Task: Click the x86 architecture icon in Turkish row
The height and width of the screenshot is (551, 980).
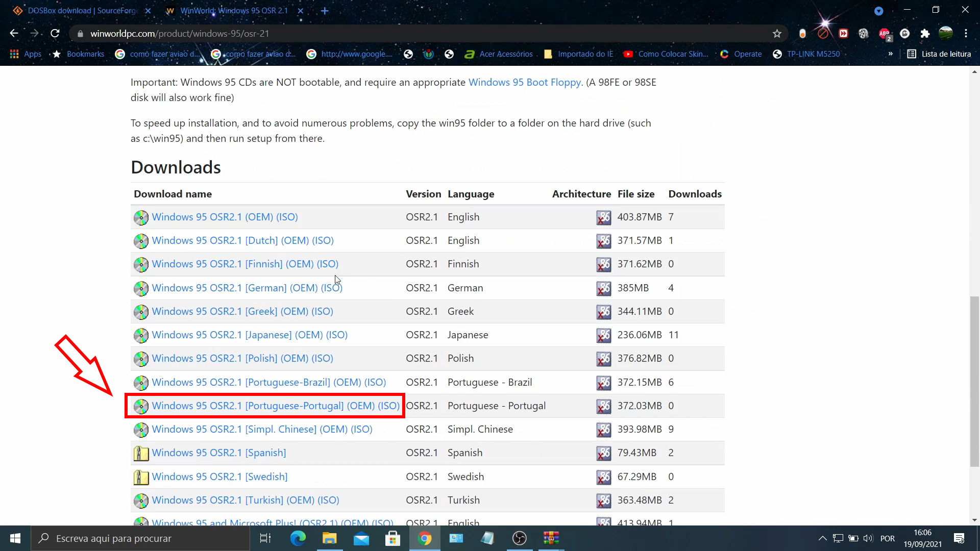Action: tap(603, 500)
